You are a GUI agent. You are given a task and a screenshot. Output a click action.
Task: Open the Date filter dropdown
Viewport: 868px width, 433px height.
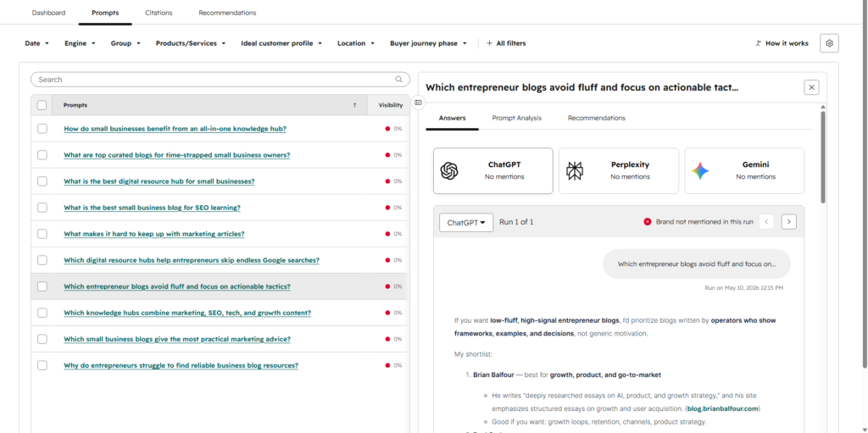coord(37,43)
